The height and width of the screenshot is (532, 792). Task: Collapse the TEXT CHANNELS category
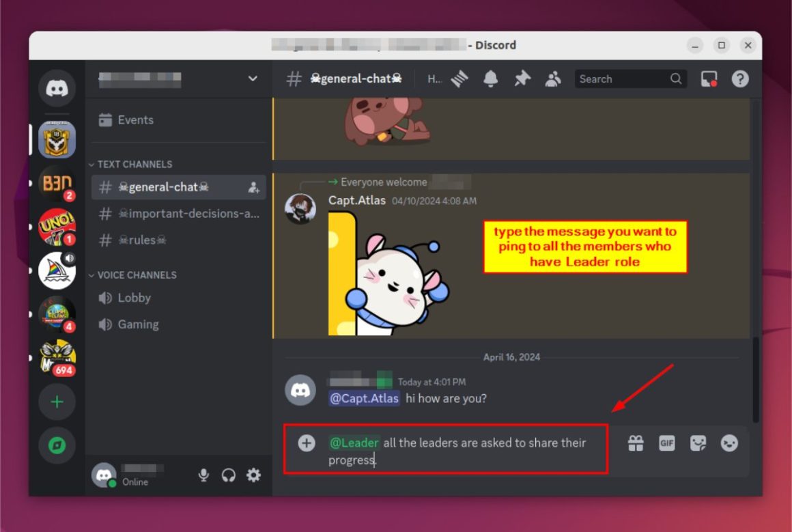pos(91,164)
